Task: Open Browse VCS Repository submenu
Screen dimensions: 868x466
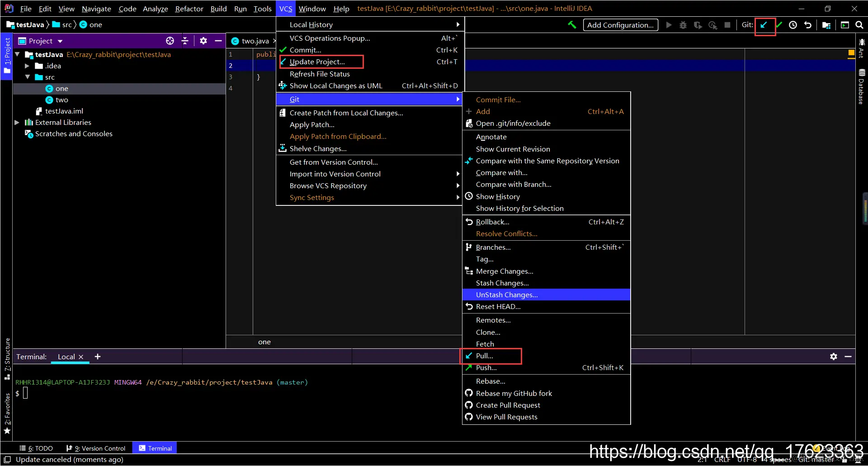Action: pyautogui.click(x=370, y=185)
